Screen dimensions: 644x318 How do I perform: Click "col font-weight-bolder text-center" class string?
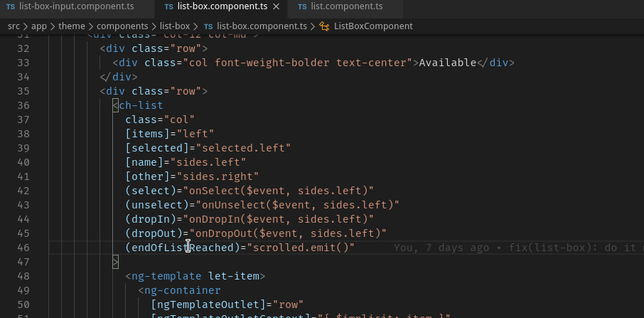(x=297, y=63)
